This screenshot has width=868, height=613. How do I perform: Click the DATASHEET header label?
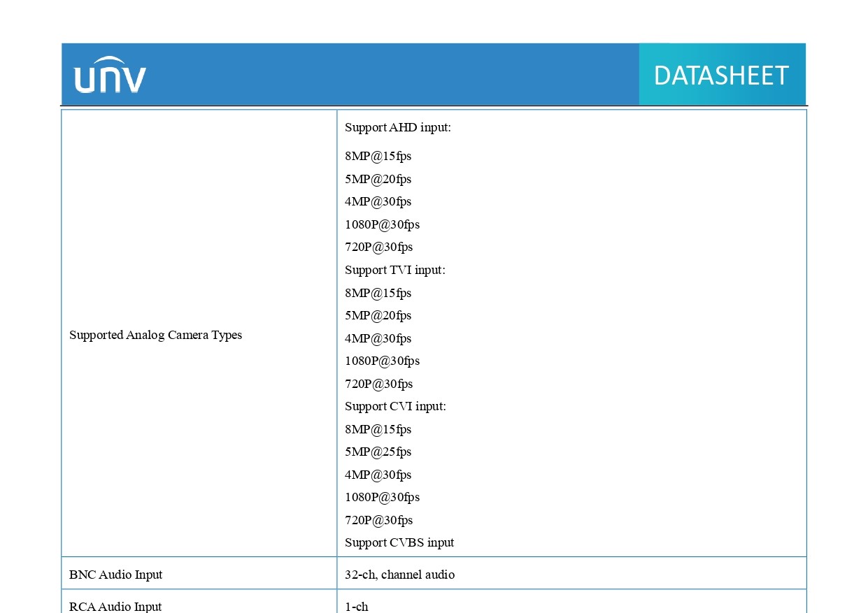pos(721,75)
